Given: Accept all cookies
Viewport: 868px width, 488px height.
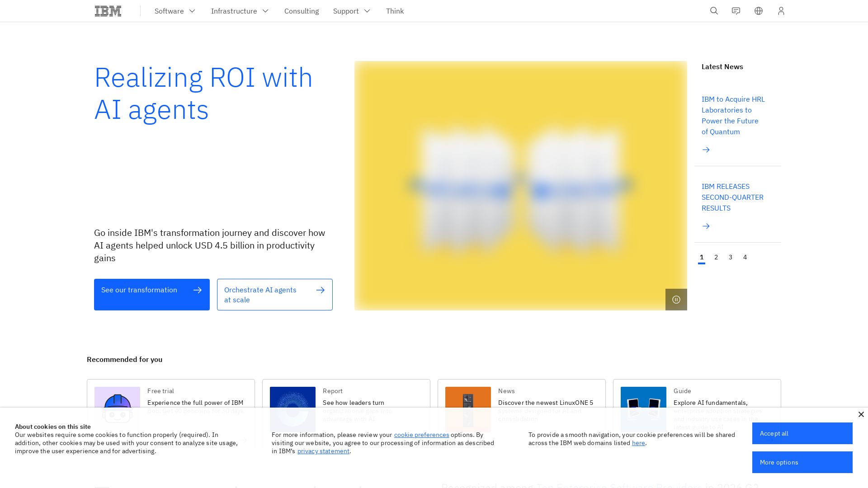Looking at the screenshot, I should (x=802, y=433).
